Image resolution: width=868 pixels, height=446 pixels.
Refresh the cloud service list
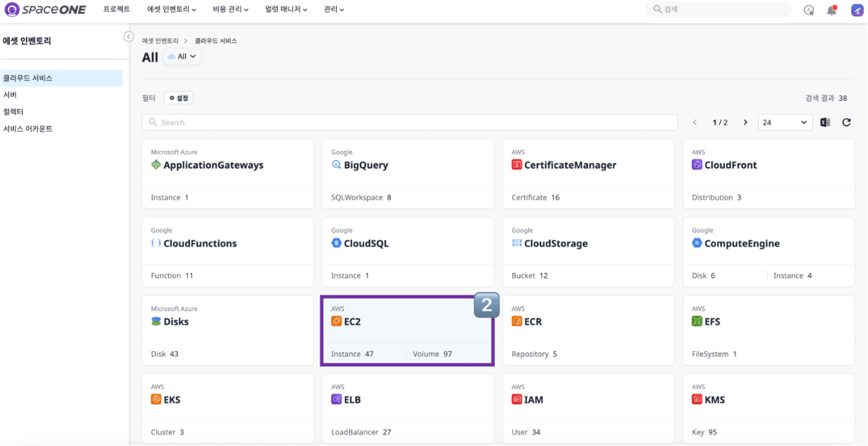[x=846, y=122]
